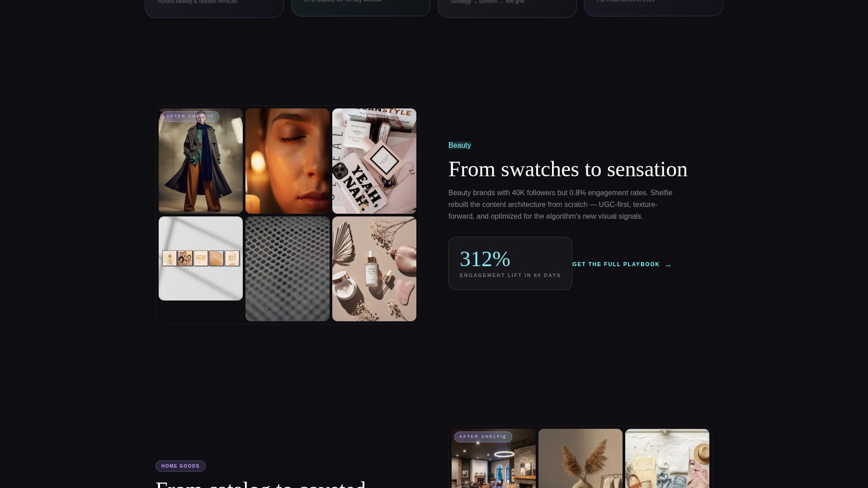Open the pink 'Yeah, Nah' phone case thumbnail
The height and width of the screenshot is (488, 868).
point(374,161)
